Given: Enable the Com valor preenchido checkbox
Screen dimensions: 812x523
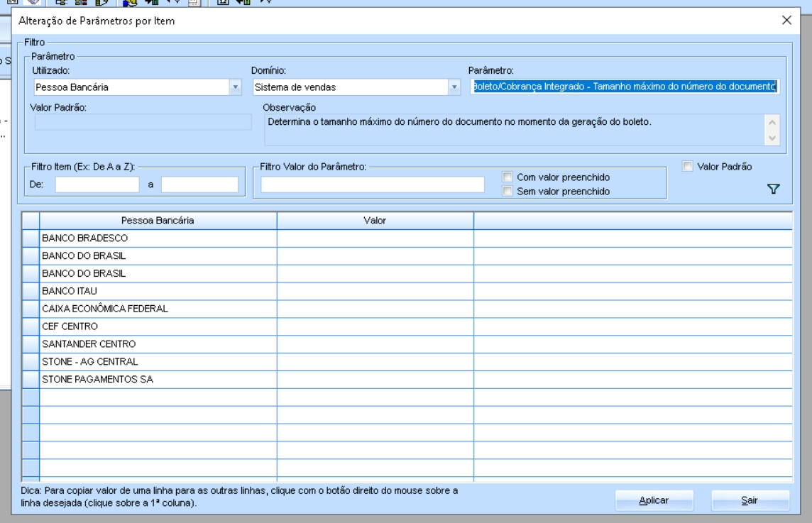Looking at the screenshot, I should 507,177.
